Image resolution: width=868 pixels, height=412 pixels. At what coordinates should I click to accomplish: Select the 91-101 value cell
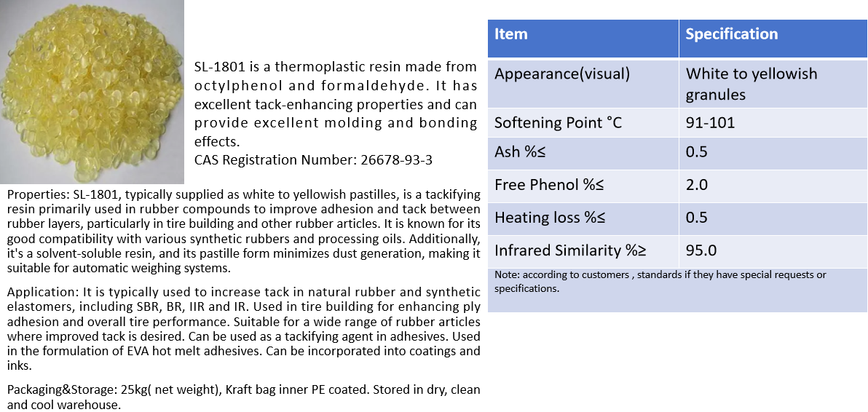710,122
